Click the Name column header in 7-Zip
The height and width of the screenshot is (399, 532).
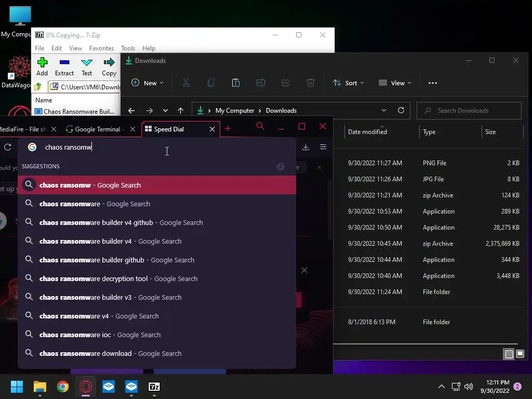point(44,100)
